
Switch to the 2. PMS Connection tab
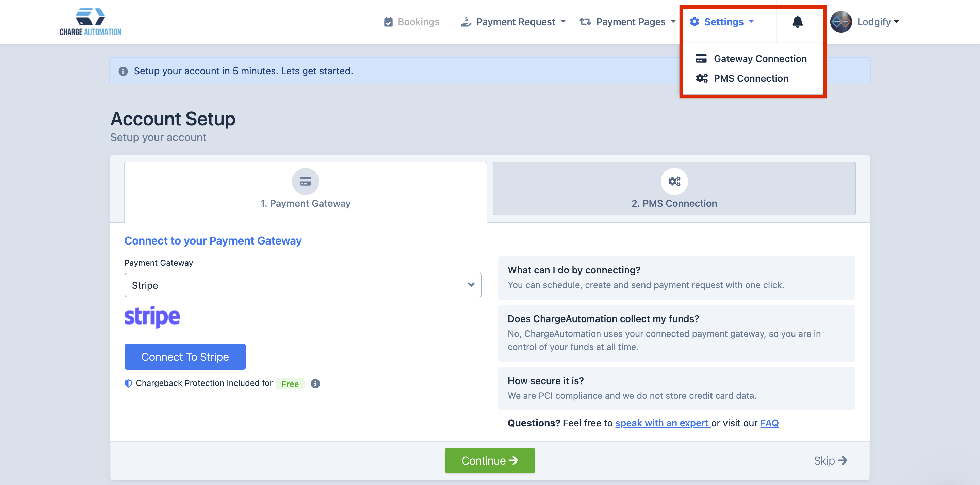tap(674, 189)
